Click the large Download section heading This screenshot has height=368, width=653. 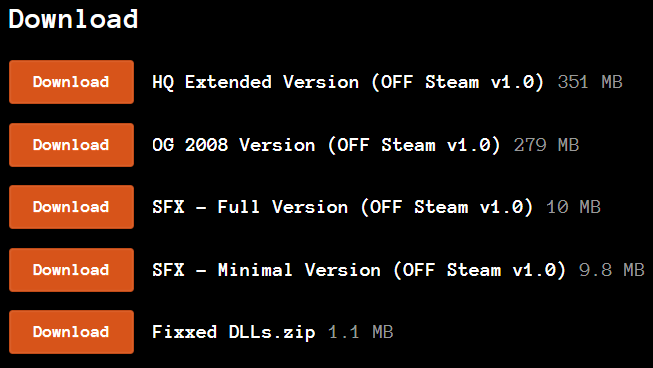point(73,19)
